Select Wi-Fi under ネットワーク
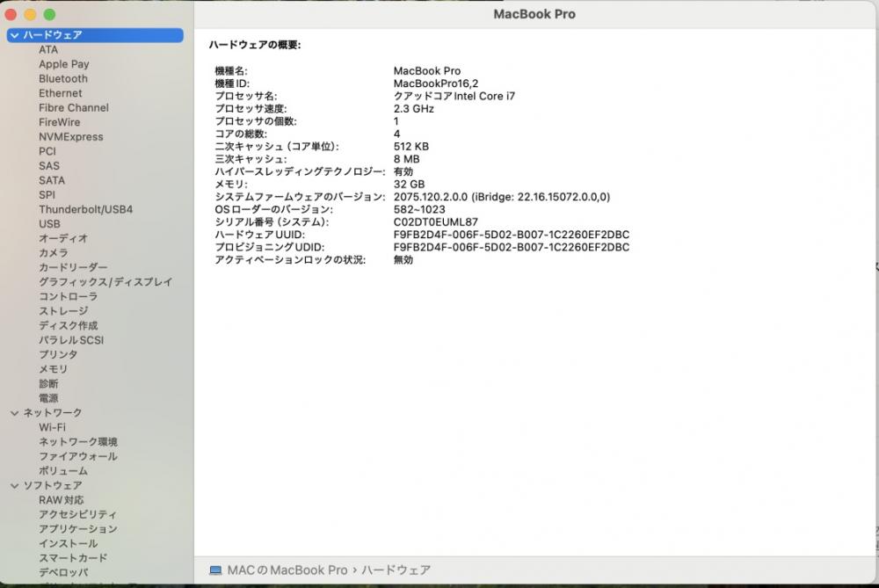 [x=52, y=428]
